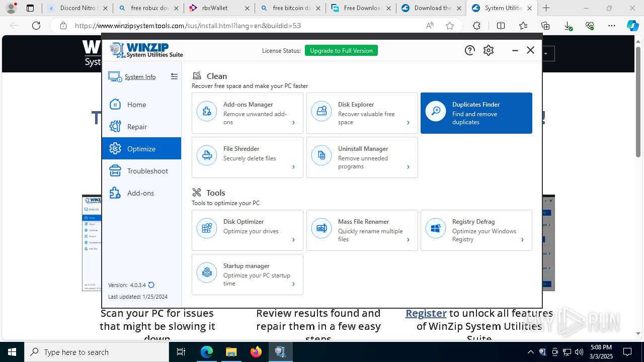Click the version refresh update icon

[151, 285]
